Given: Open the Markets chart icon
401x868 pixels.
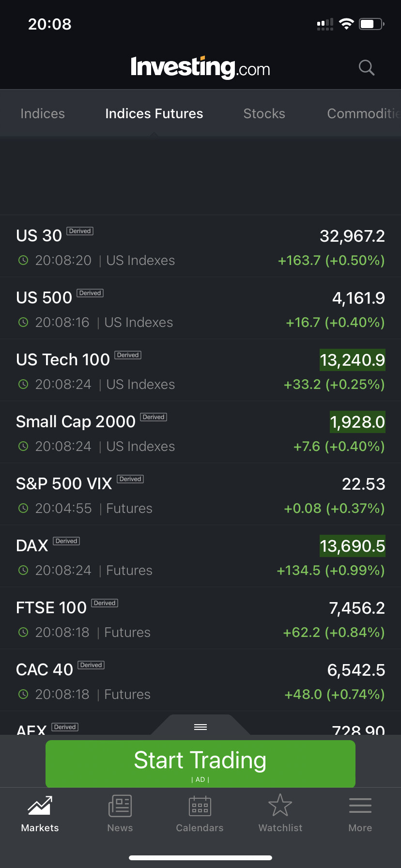Looking at the screenshot, I should coord(40,806).
